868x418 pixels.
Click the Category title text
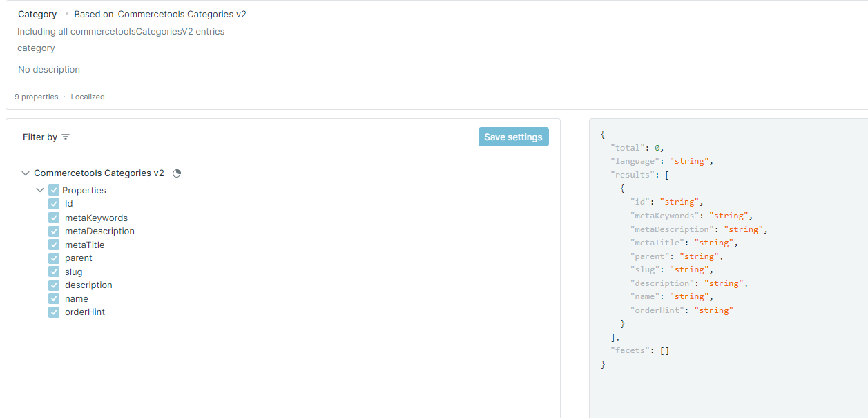coord(37,15)
